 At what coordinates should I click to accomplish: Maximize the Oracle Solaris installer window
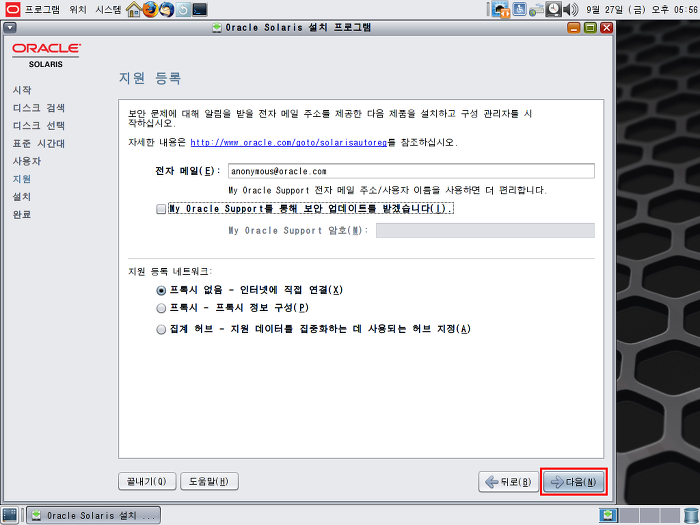click(x=590, y=28)
